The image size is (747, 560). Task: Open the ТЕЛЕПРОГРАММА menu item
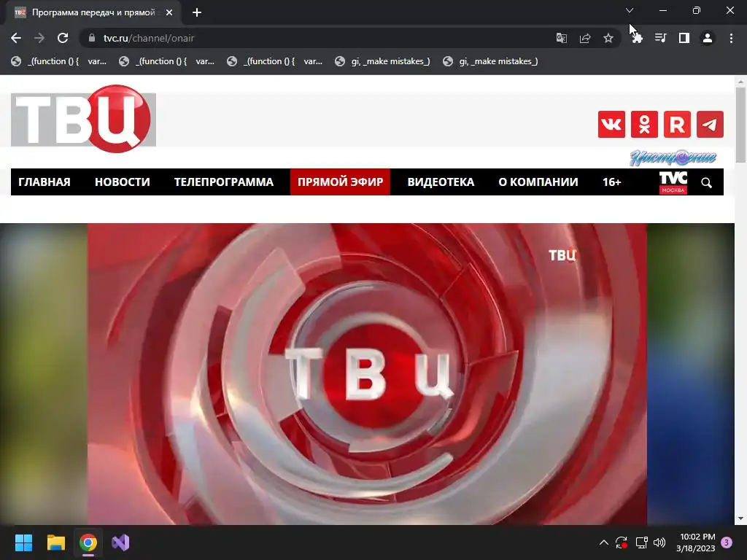pyautogui.click(x=224, y=182)
